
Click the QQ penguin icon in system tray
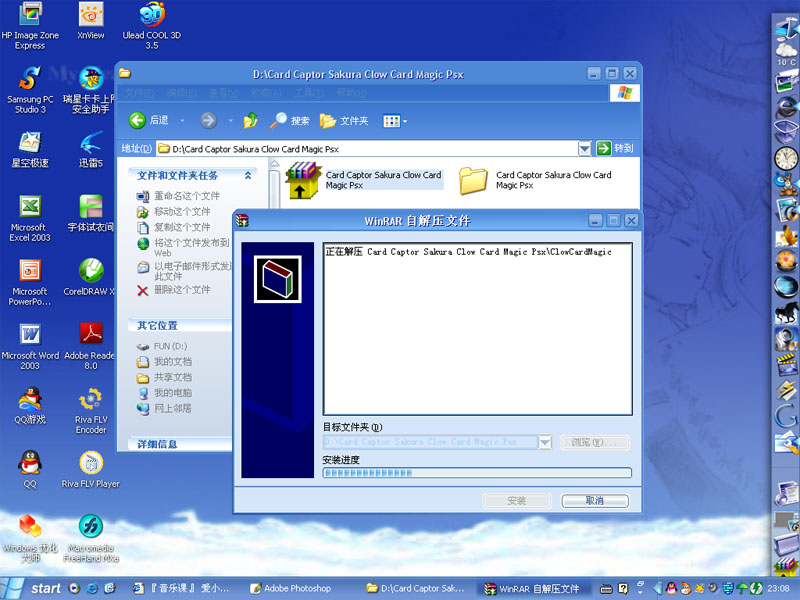coord(671,588)
